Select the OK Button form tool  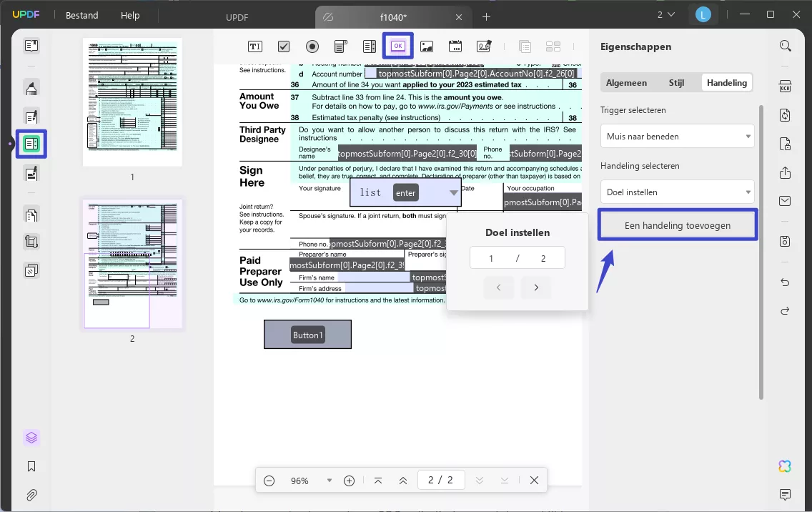click(397, 46)
